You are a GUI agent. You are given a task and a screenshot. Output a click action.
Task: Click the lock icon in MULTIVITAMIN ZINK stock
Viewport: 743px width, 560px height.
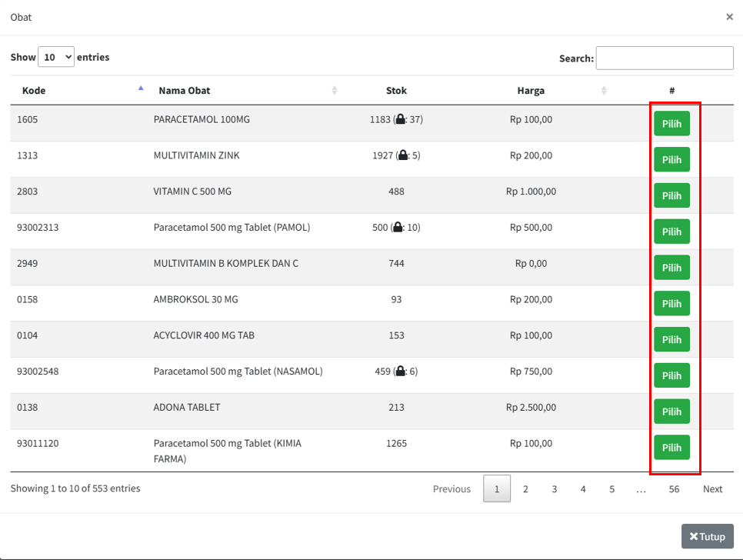click(402, 155)
